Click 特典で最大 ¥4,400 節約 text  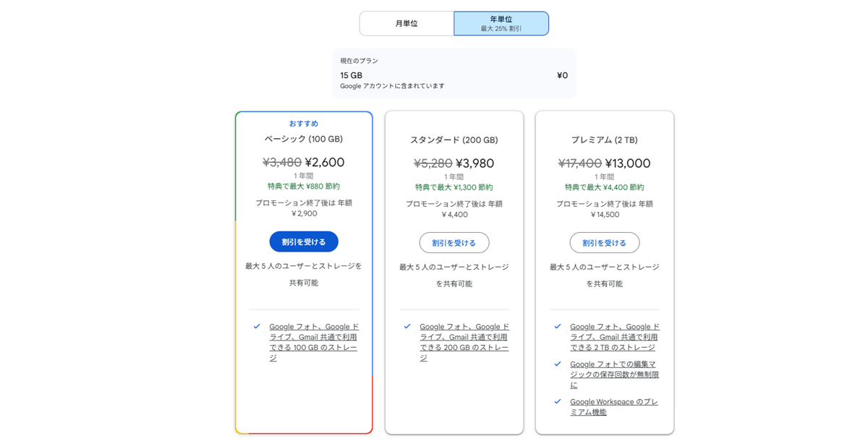[x=605, y=187]
